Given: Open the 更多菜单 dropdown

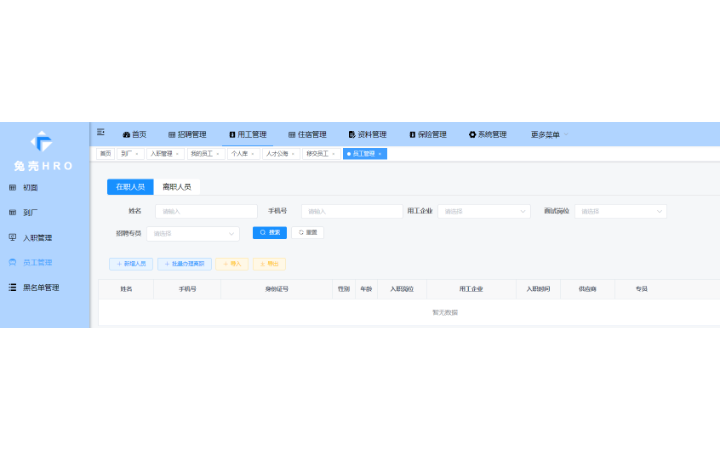Looking at the screenshot, I should pyautogui.click(x=549, y=135).
